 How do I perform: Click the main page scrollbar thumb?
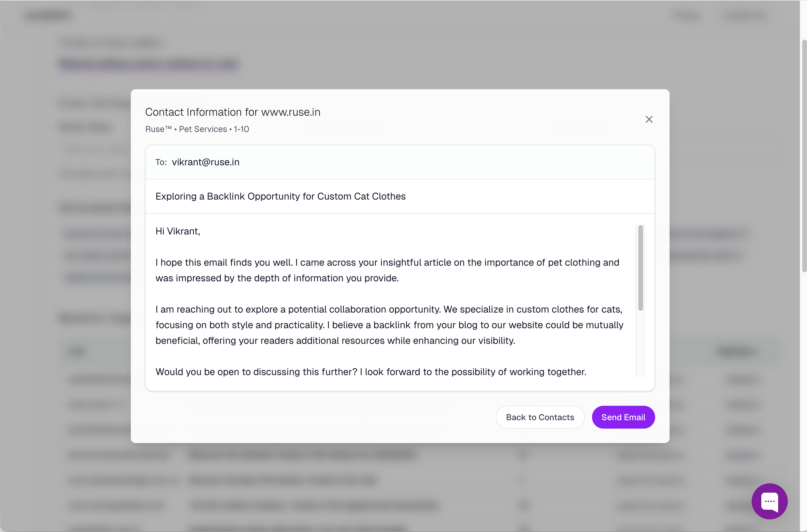[x=804, y=156]
